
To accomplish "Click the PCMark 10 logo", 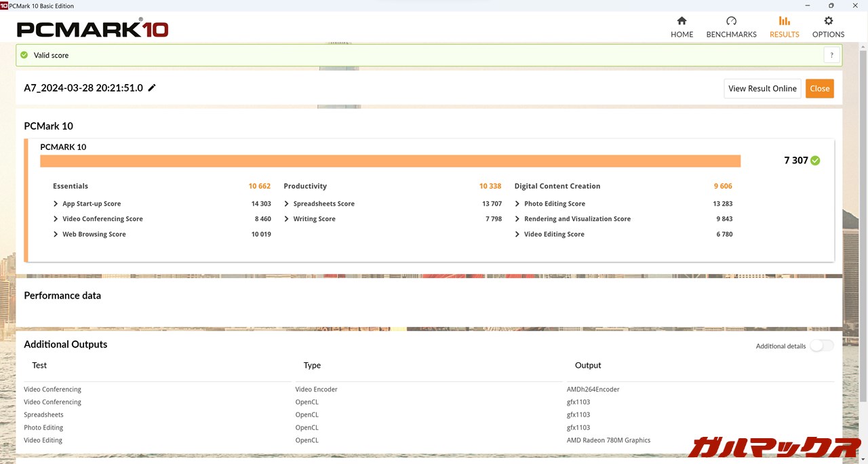I will [x=92, y=28].
